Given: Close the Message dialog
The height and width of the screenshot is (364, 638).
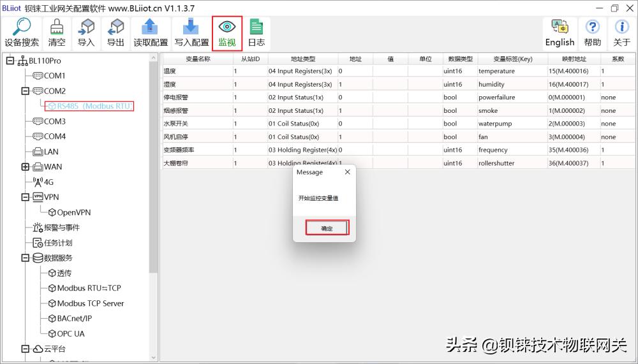Looking at the screenshot, I should tap(348, 172).
